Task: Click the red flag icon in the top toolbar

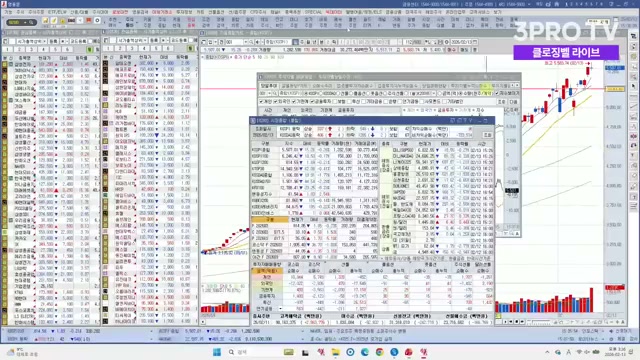Action: point(89,20)
